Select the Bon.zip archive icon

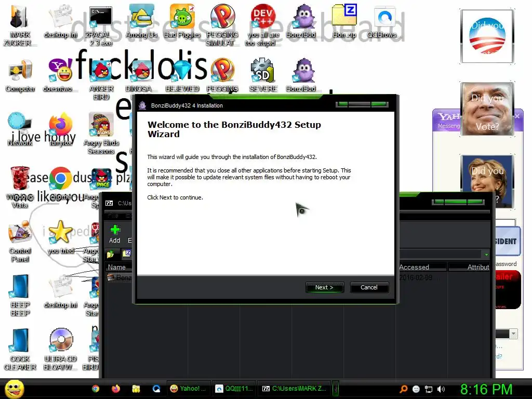point(344,21)
